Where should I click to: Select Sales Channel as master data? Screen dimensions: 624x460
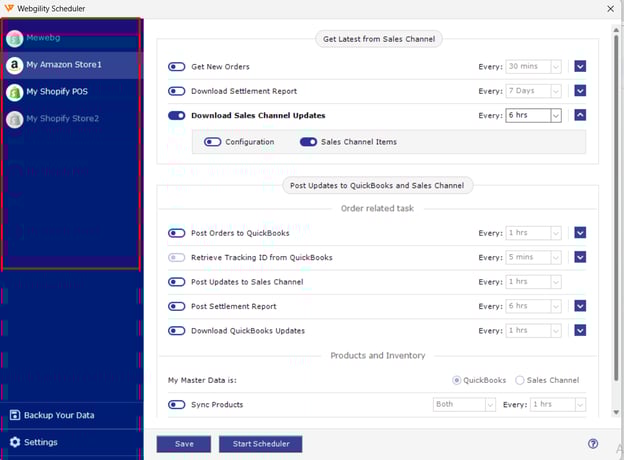click(520, 380)
